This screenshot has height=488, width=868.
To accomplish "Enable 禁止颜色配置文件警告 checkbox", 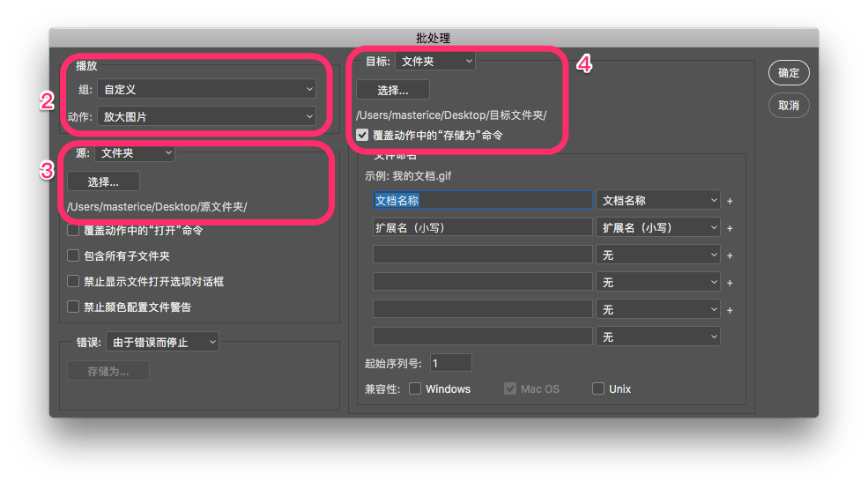I will tap(74, 307).
